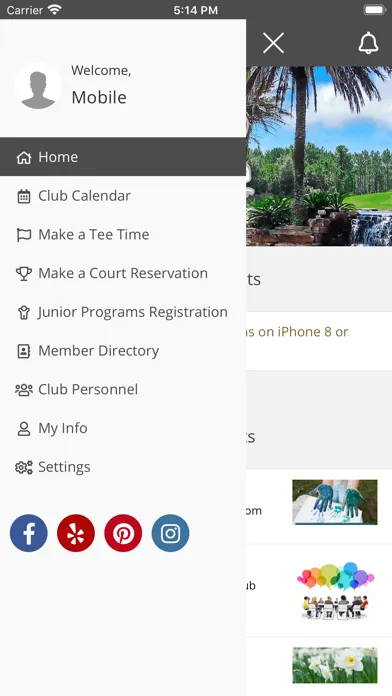392x696 pixels.
Task: Open the colorful speech bubbles thumbnail
Action: point(335,590)
